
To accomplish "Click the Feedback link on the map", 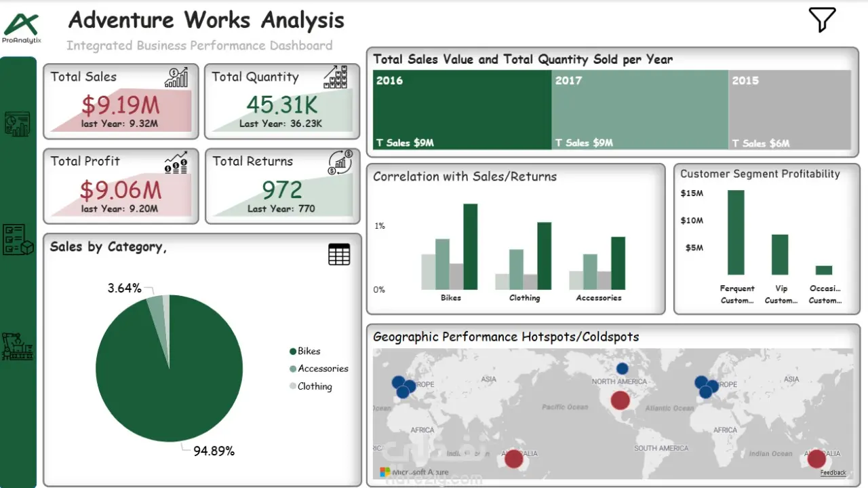I will (833, 473).
